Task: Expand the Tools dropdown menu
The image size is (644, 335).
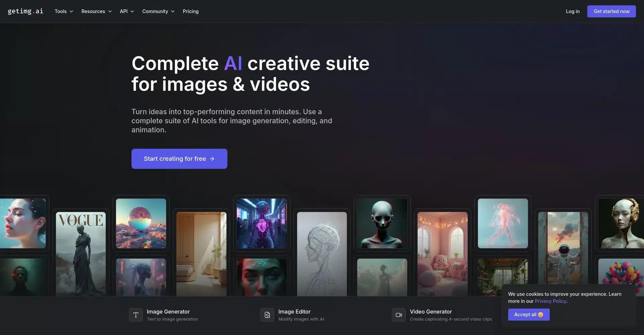Action: pos(63,11)
